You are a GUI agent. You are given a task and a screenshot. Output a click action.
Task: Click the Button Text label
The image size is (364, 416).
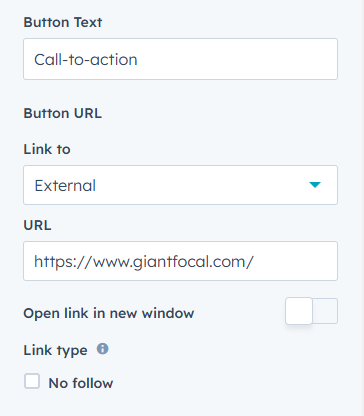click(x=63, y=22)
